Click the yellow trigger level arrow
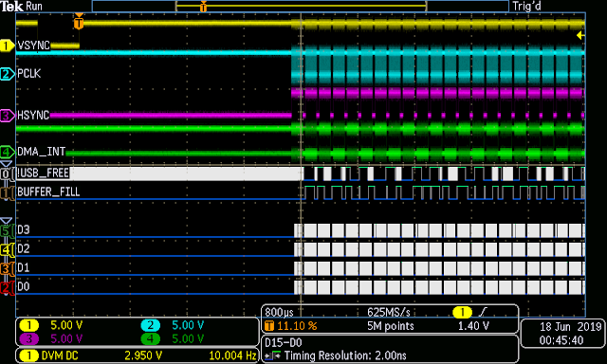Image resolution: width=607 pixels, height=364 pixels. tap(580, 36)
